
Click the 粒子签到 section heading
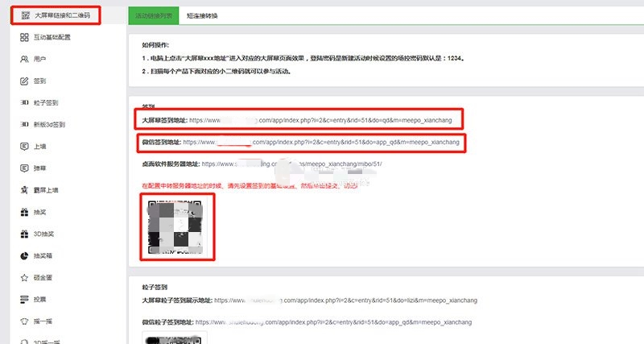point(155,288)
